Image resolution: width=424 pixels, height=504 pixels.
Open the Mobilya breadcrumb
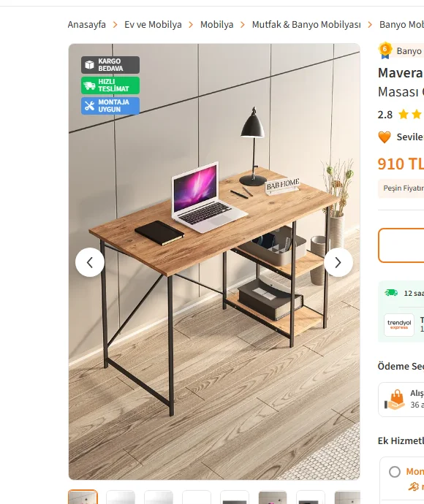216,24
